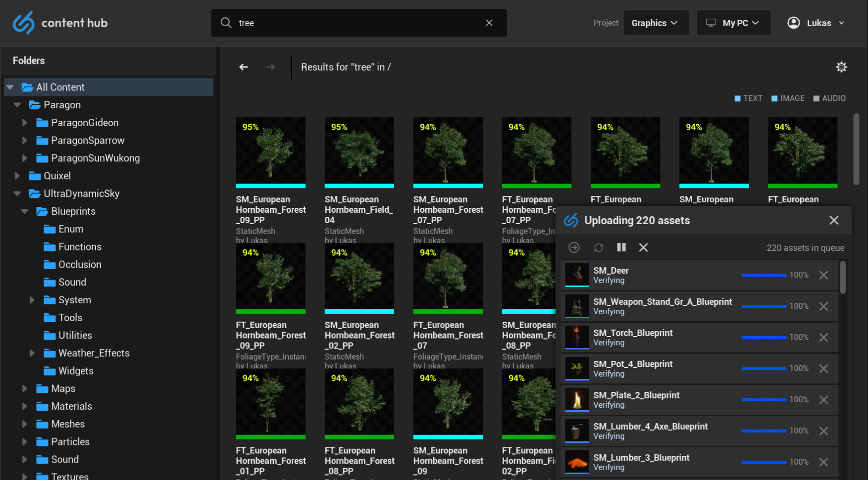
Task: Expand the Weather_Effects folder
Action: click(x=32, y=353)
